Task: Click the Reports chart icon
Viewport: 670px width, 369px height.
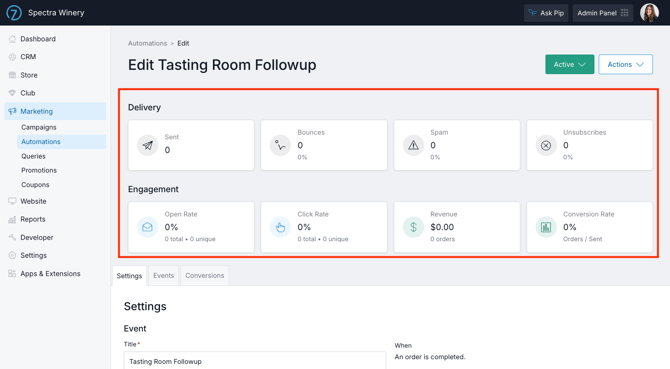Action: (12, 219)
